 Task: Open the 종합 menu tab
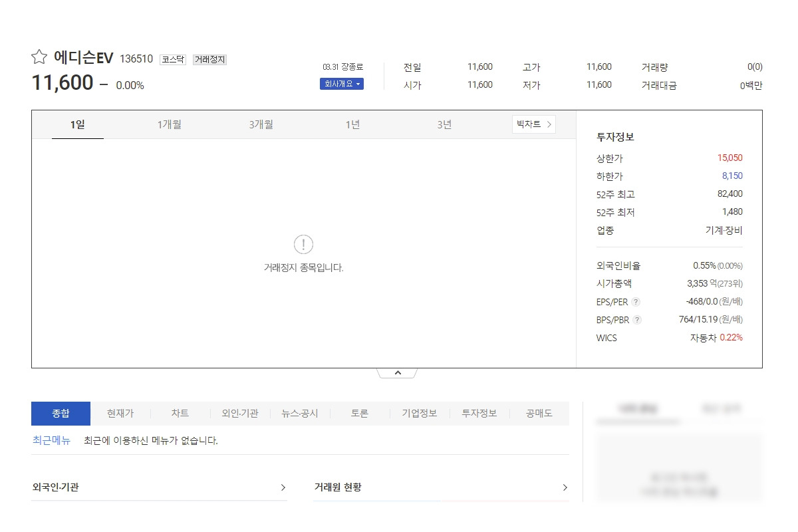tap(61, 413)
